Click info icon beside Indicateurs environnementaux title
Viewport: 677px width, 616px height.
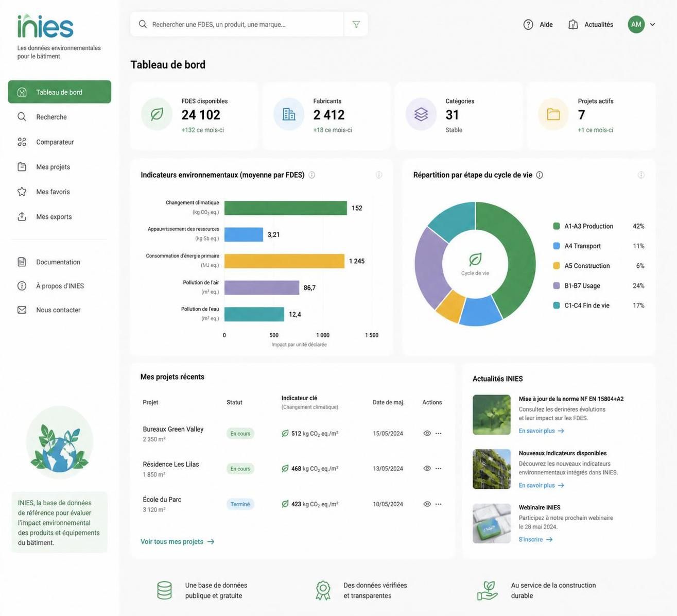[311, 175]
